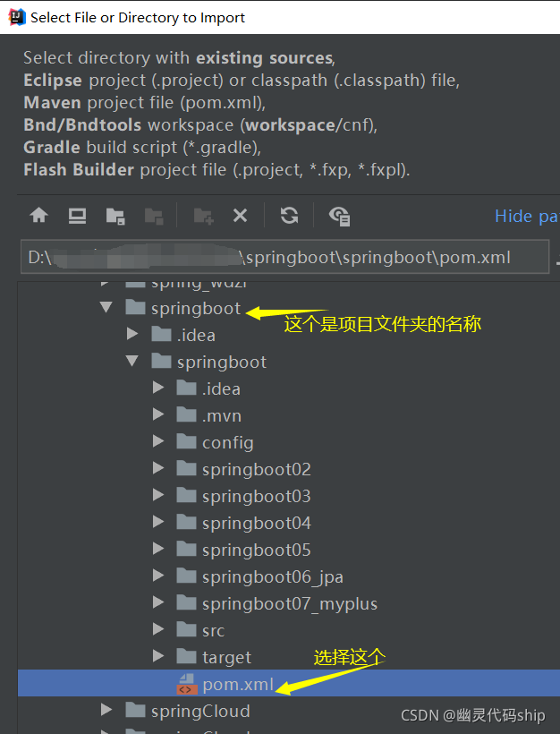Select the target folder row
560x734 pixels.
coord(289,657)
